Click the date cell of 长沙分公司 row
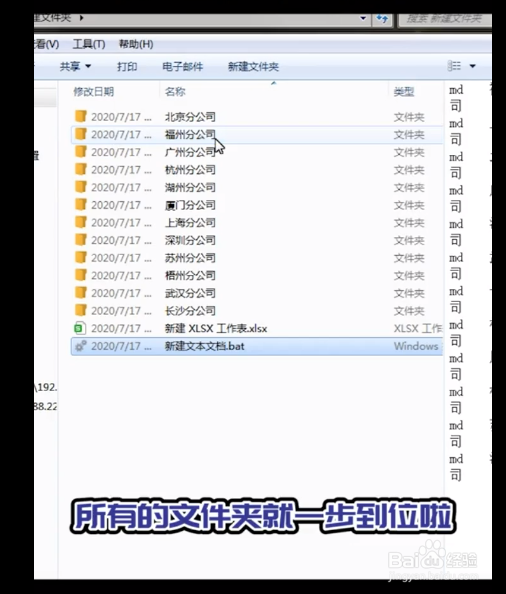Screen dimensions: 506x594 [121, 311]
